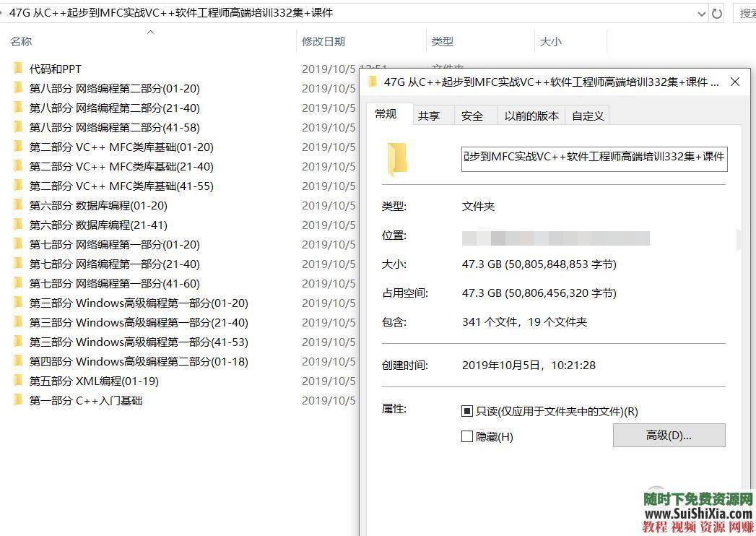The image size is (756, 536).
Task: Click the folder icon for 第五部分 XML编程(01-19)
Action: (19, 381)
